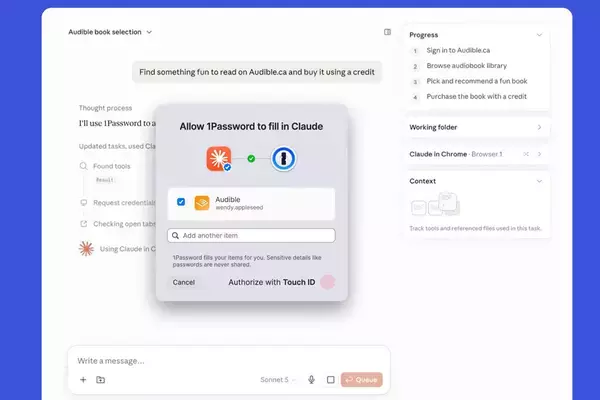Select step Sign in to Audible.ca
The image size is (600, 400).
(x=458, y=51)
